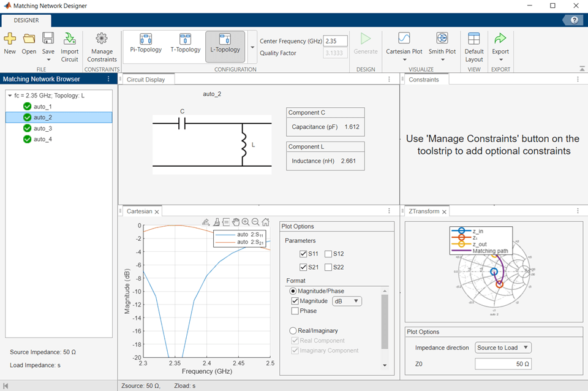The image size is (588, 391).
Task: Expand the Smith Plot dropdown
Action: [442, 60]
